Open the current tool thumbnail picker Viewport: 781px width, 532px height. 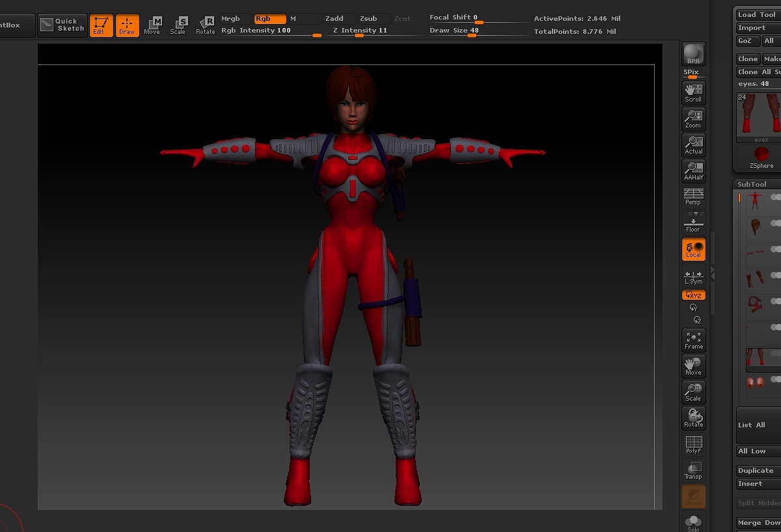759,118
